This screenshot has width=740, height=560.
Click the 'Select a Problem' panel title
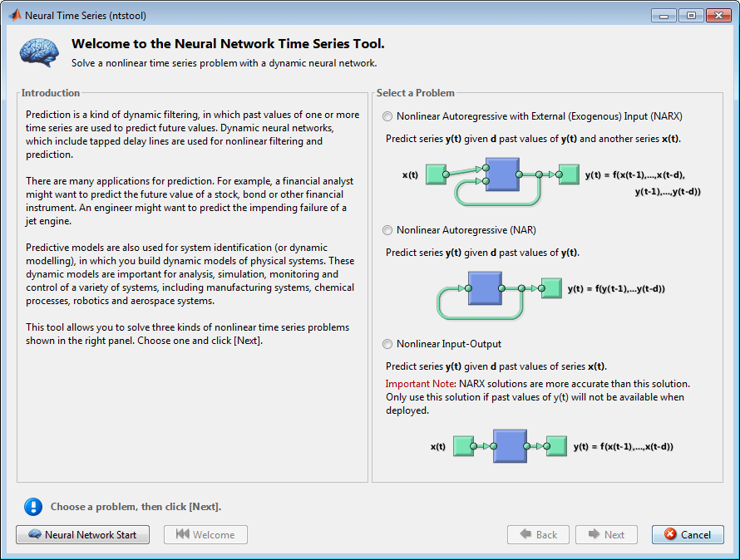[x=415, y=93]
